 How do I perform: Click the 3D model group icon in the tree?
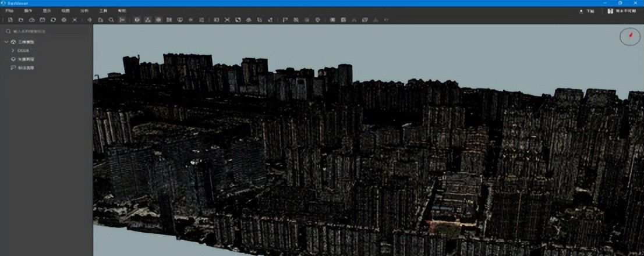[13, 42]
